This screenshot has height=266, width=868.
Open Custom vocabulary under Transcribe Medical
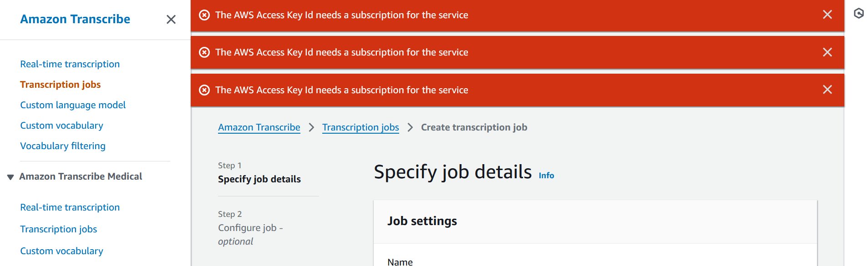coord(61,251)
